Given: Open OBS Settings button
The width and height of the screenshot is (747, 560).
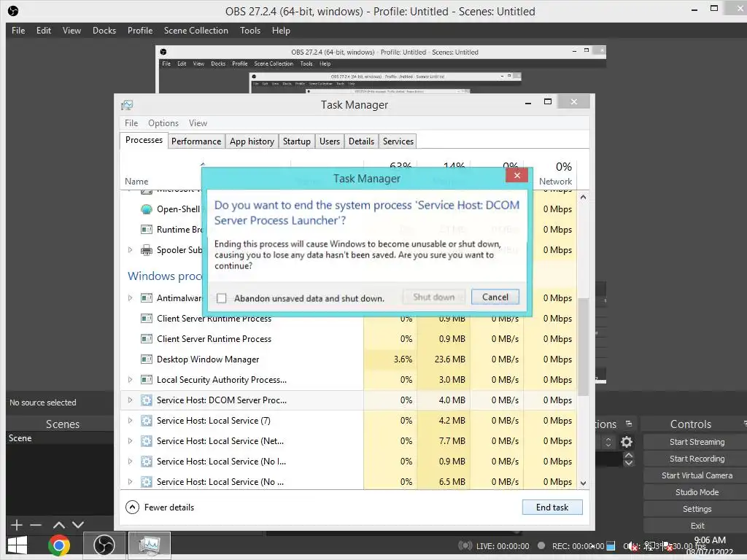Looking at the screenshot, I should (x=697, y=509).
